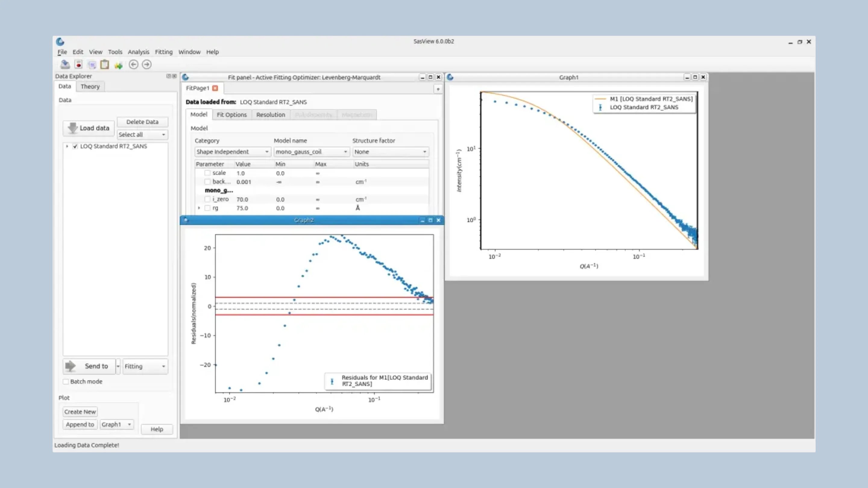Open the Fitting perspective dropdown

145,366
